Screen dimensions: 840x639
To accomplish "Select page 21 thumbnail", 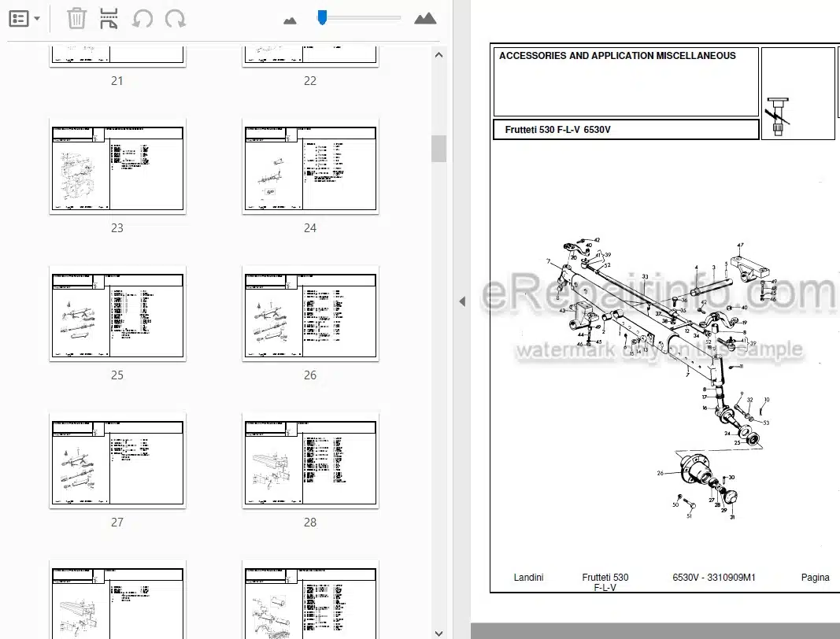I will point(117,56).
